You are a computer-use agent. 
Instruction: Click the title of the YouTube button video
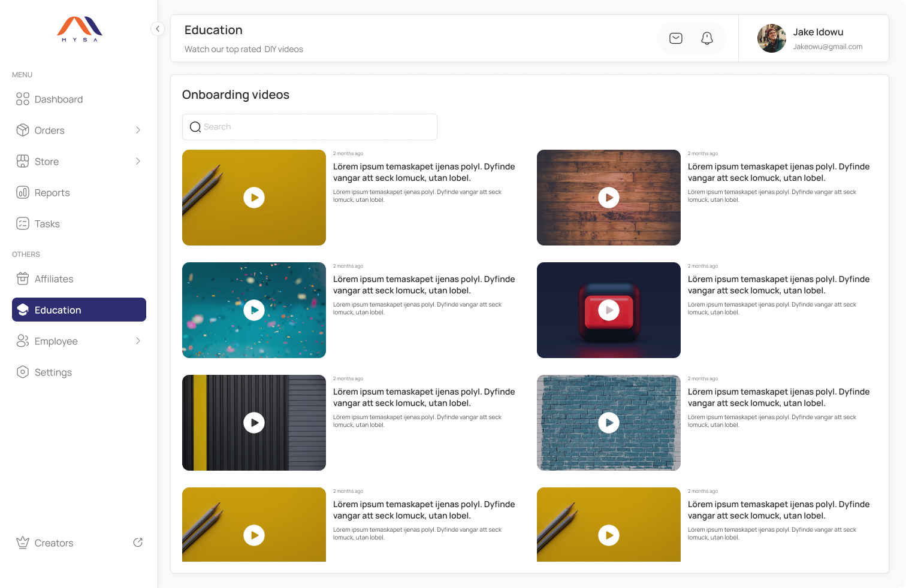[x=778, y=285]
